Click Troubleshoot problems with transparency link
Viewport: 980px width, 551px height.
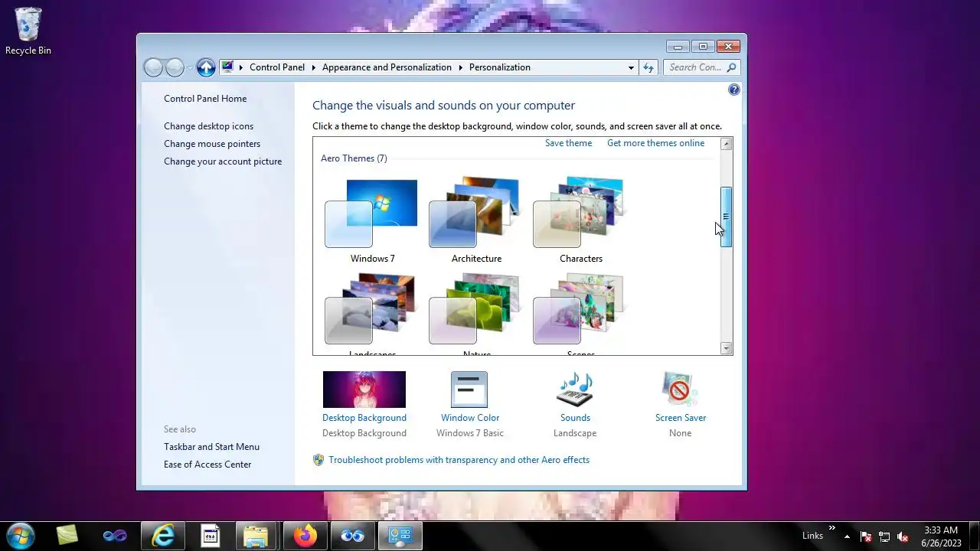(459, 460)
